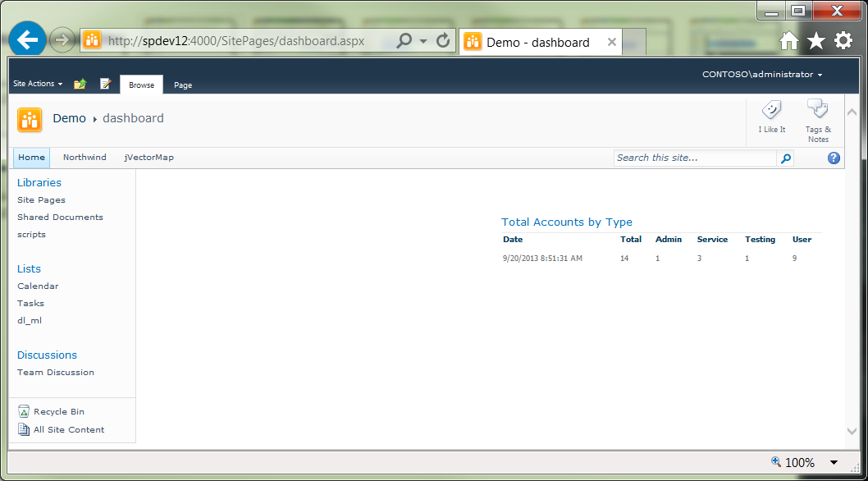Click the Admin column header
Screen dimensions: 868x481
click(x=669, y=240)
